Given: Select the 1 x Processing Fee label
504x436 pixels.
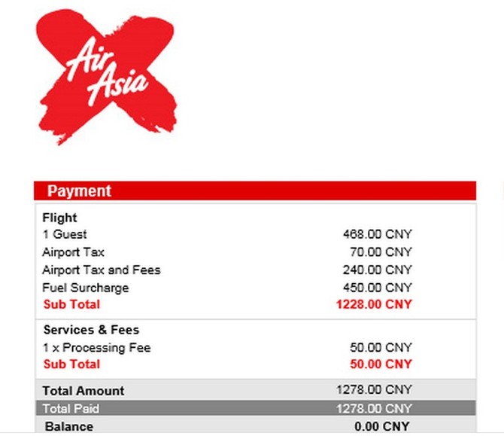Looking at the screenshot, I should [97, 348].
